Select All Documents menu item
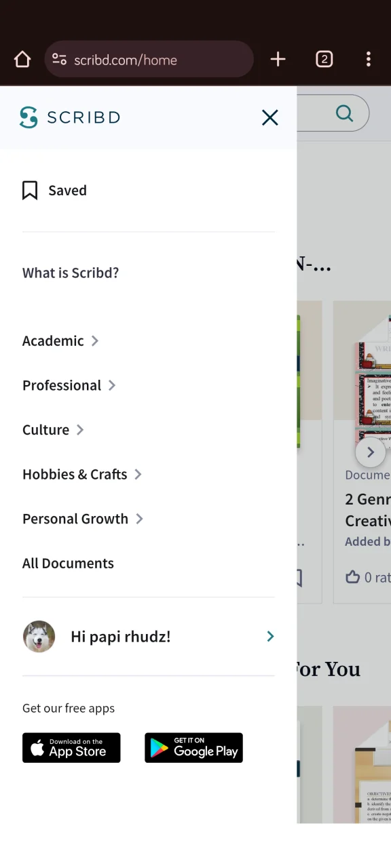This screenshot has width=391, height=868. (68, 564)
